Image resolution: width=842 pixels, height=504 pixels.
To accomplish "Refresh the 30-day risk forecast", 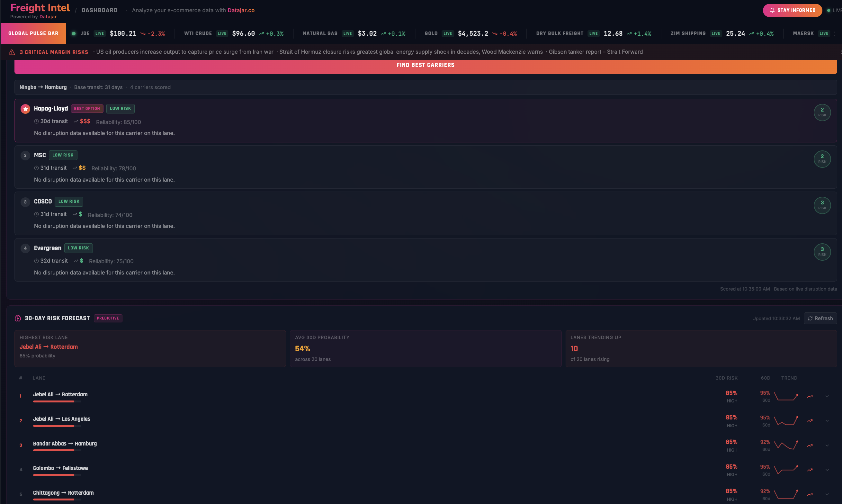I will [820, 318].
